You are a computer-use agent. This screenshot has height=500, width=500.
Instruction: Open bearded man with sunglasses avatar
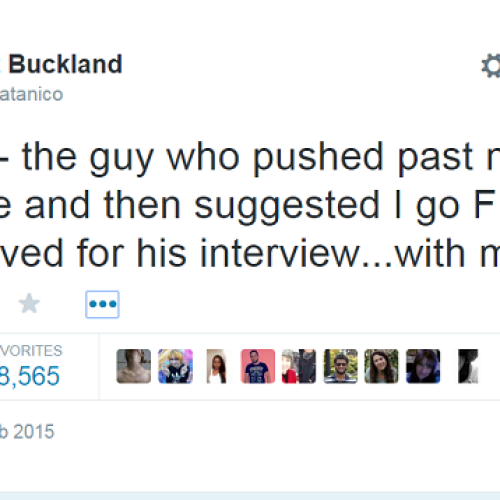click(x=341, y=366)
